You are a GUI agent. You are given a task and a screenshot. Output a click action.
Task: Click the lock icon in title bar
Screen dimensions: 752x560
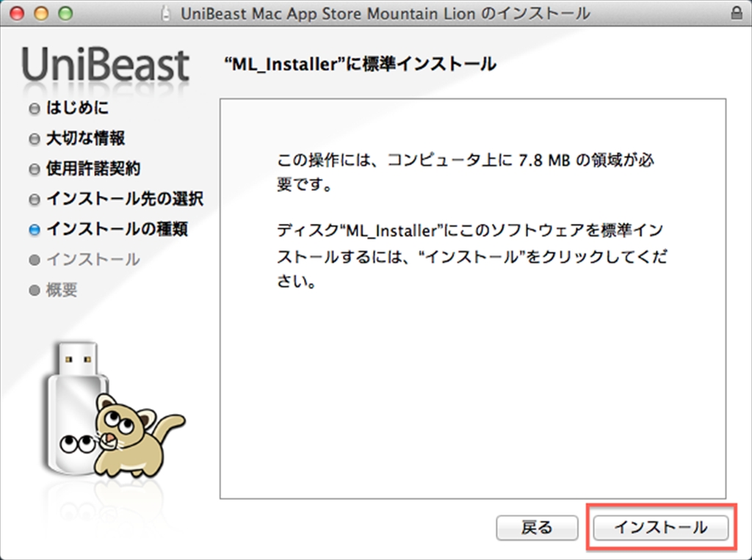tap(737, 13)
